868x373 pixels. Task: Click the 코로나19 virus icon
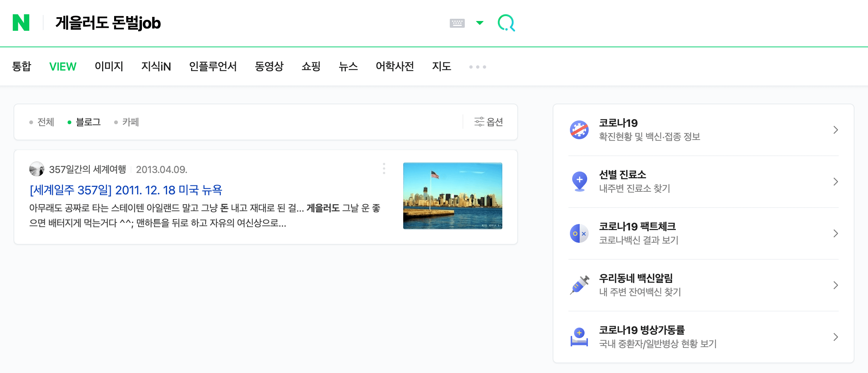(x=579, y=130)
